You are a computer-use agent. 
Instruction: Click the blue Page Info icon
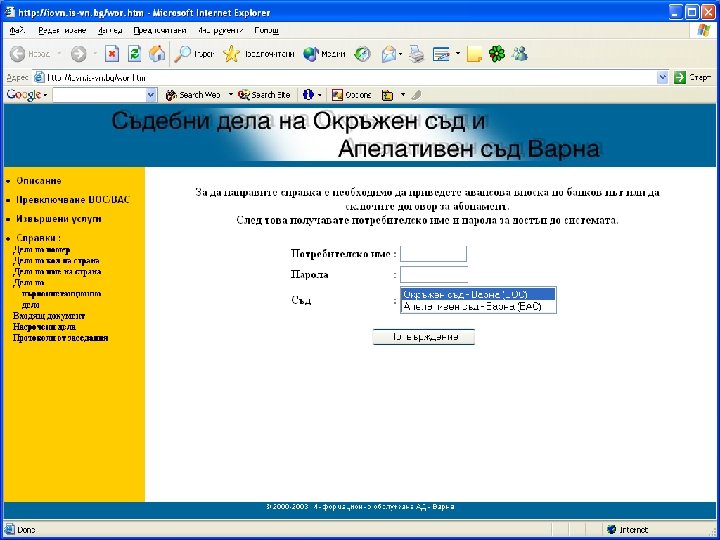pyautogui.click(x=308, y=95)
